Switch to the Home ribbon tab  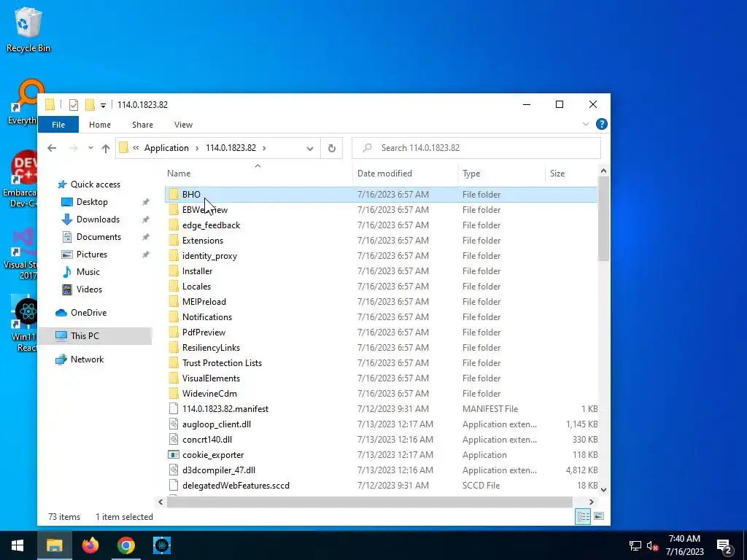[99, 125]
